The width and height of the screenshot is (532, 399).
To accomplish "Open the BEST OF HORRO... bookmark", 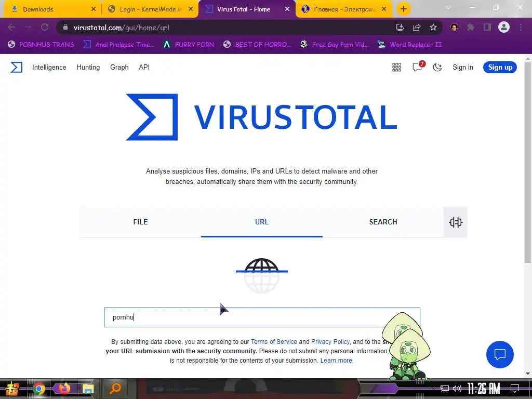I will 258,45.
